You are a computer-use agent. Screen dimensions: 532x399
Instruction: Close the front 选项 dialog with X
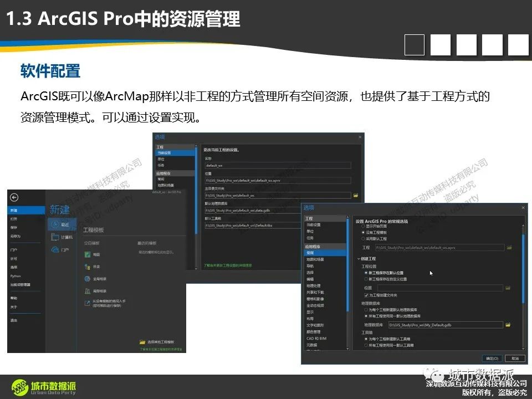(523, 208)
